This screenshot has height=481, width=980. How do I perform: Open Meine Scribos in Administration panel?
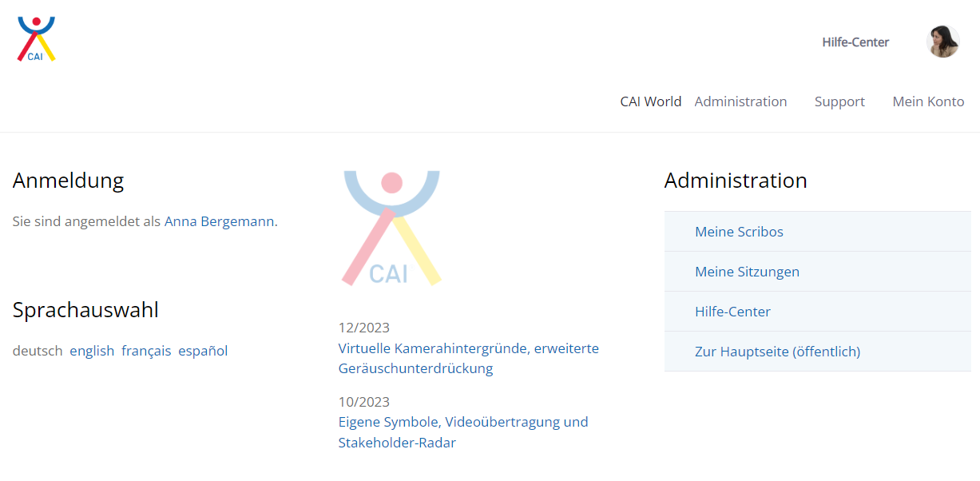[x=818, y=232]
